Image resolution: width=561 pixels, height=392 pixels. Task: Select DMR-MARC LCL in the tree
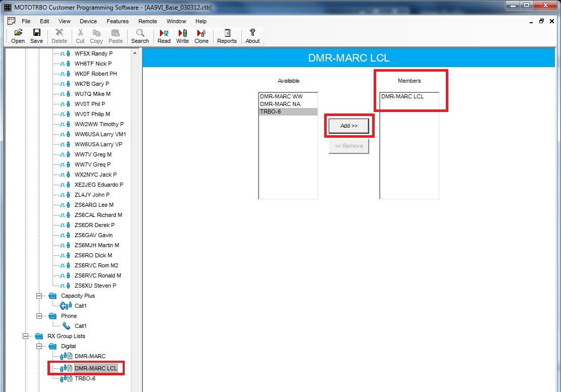coord(96,368)
